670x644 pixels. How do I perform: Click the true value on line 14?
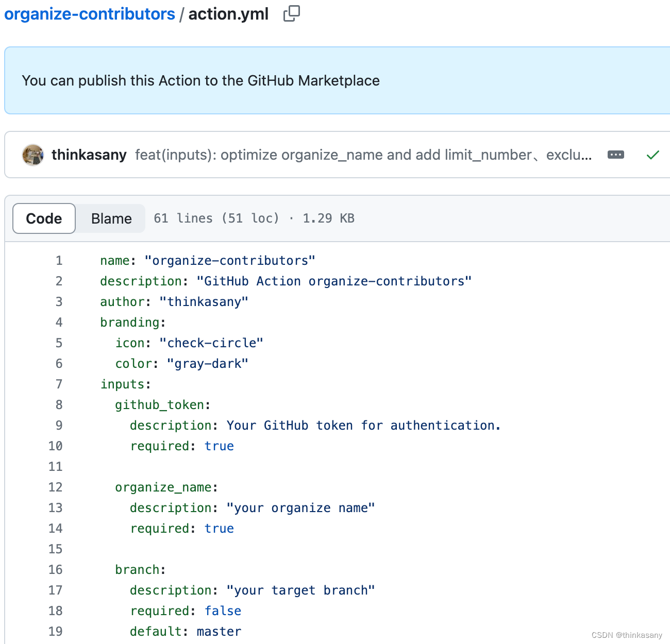219,529
